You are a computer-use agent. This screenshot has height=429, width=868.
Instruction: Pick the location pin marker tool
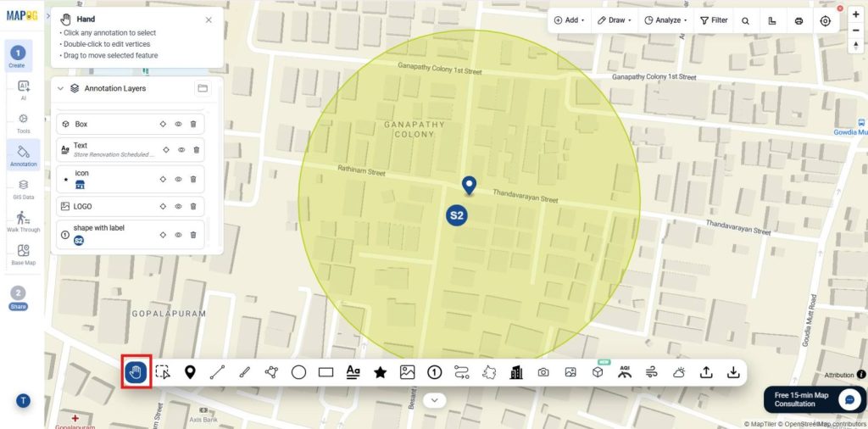(190, 372)
